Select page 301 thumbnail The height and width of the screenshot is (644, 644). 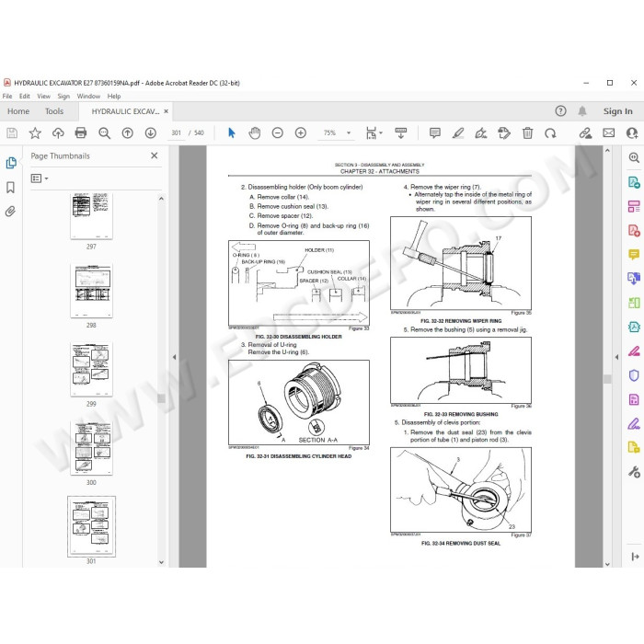point(91,526)
